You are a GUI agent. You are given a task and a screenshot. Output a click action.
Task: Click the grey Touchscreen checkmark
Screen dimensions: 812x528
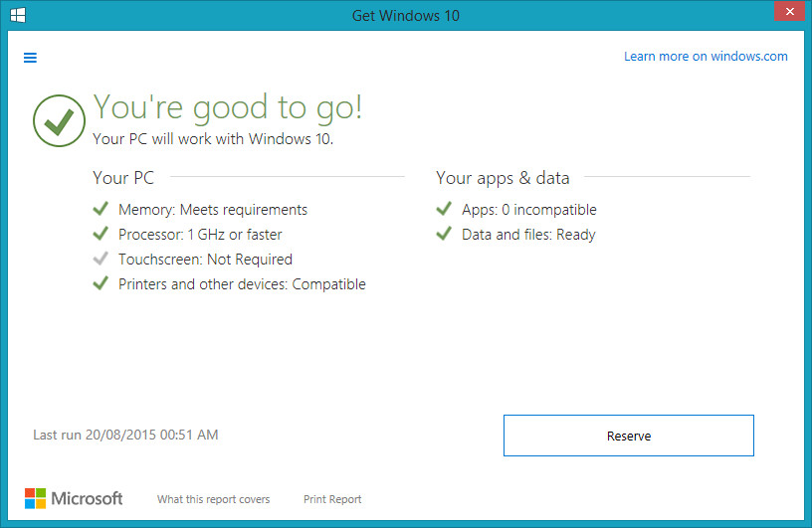click(x=101, y=259)
